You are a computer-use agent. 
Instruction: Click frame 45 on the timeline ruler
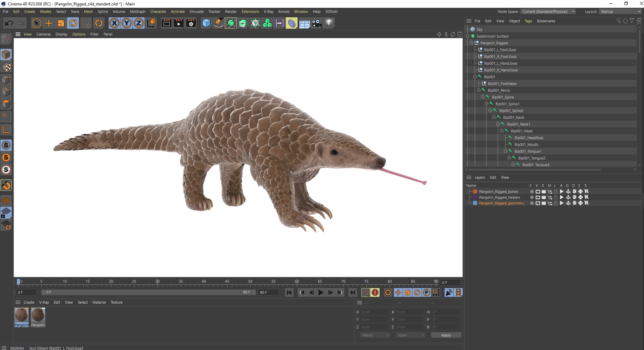227,282
